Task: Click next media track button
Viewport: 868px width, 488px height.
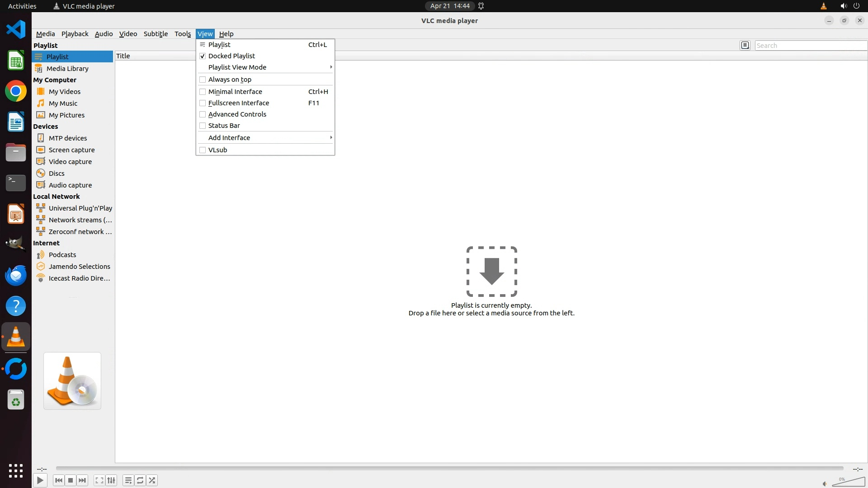Action: 82,480
